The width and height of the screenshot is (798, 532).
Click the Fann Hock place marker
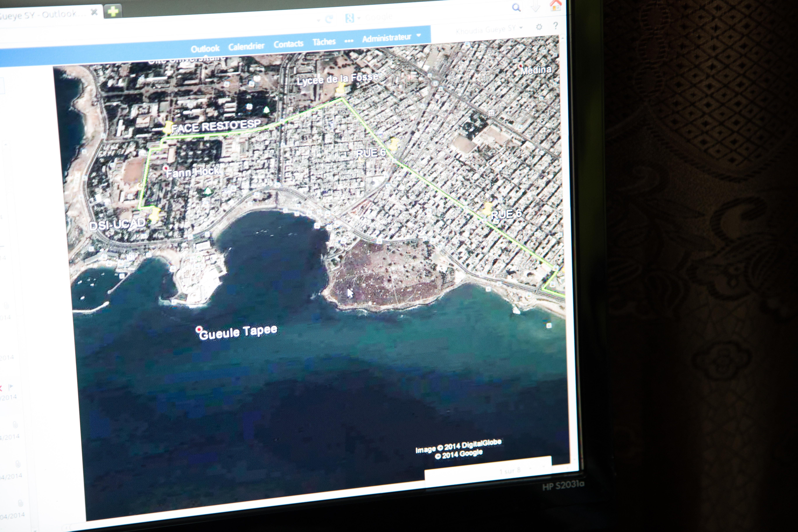coord(166,168)
